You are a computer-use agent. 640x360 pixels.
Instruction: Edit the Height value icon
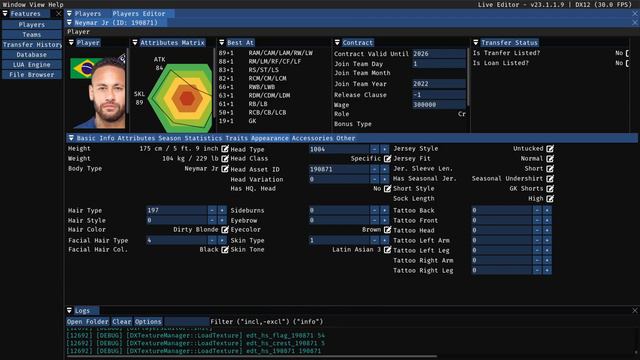[225, 149]
